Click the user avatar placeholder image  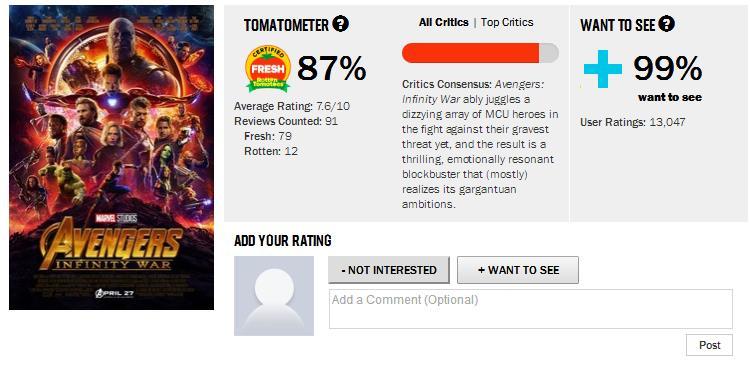274,296
